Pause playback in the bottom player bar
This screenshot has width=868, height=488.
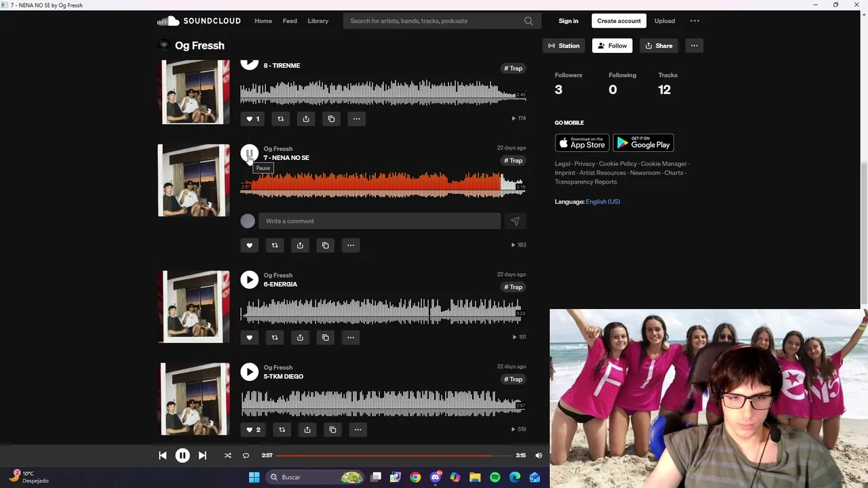182,455
